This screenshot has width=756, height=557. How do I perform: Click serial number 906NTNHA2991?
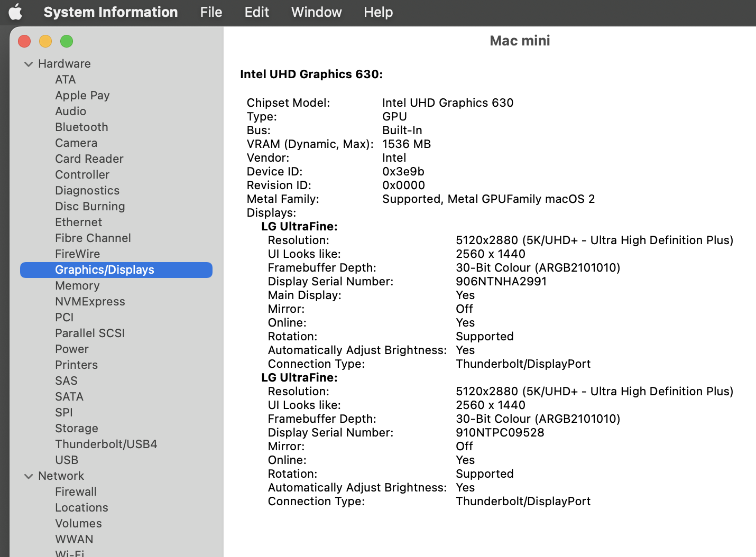click(x=501, y=281)
